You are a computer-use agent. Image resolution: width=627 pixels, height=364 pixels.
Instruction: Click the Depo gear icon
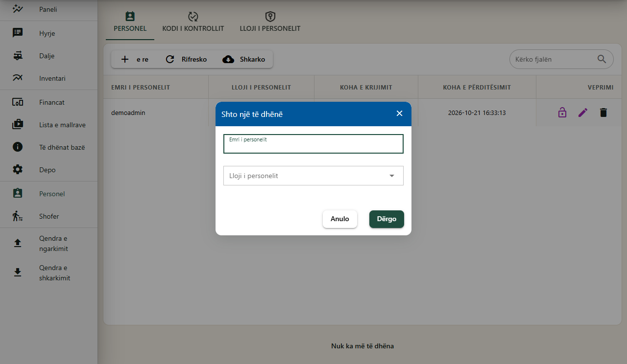18,170
